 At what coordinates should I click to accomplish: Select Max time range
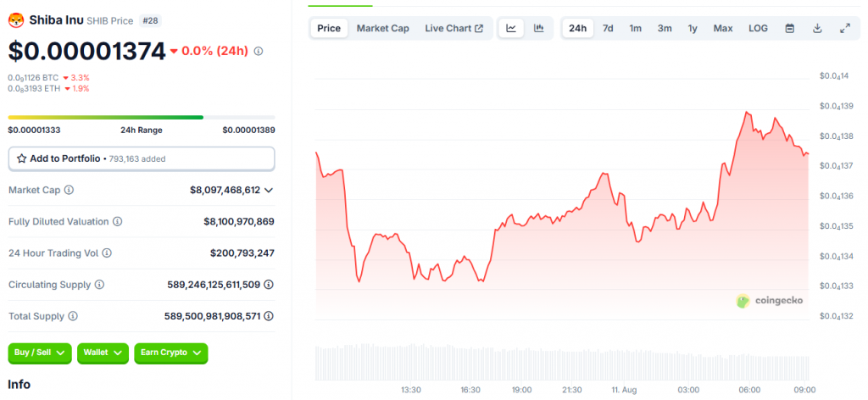tap(723, 28)
